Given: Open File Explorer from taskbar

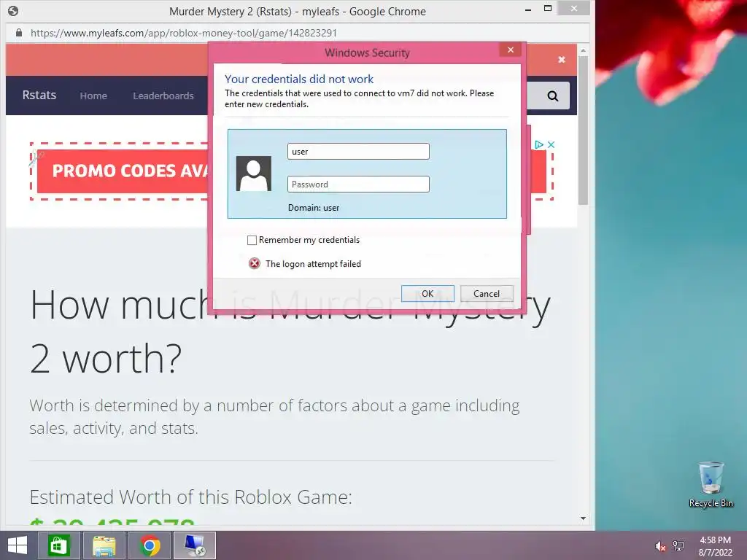Looking at the screenshot, I should point(104,545).
